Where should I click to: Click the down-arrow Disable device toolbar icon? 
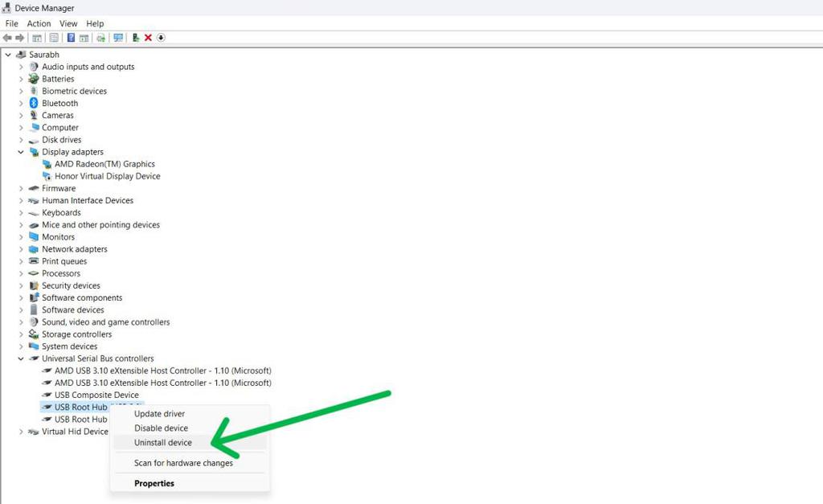(x=161, y=38)
